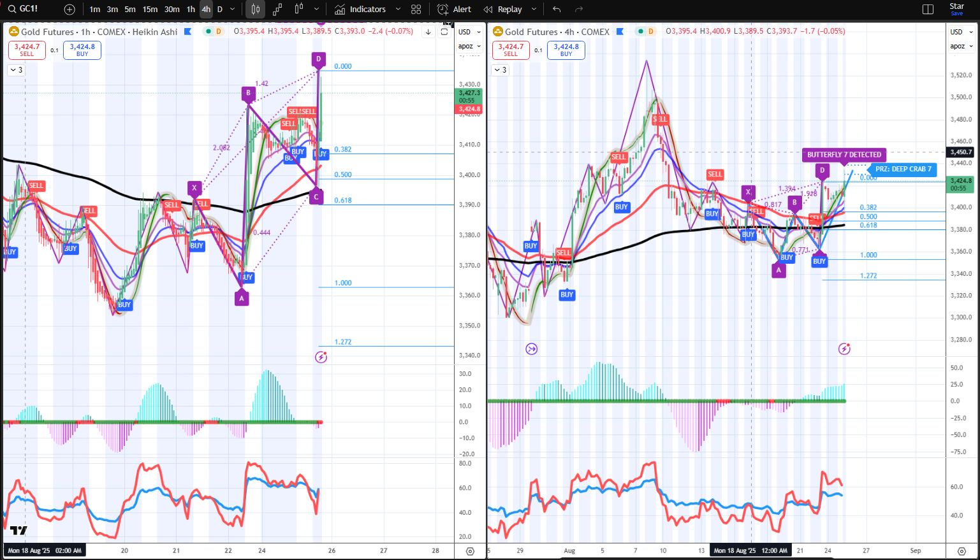This screenshot has width=980, height=560.
Task: Click BUY 3,424.8 on 1h chart
Action: 82,50
